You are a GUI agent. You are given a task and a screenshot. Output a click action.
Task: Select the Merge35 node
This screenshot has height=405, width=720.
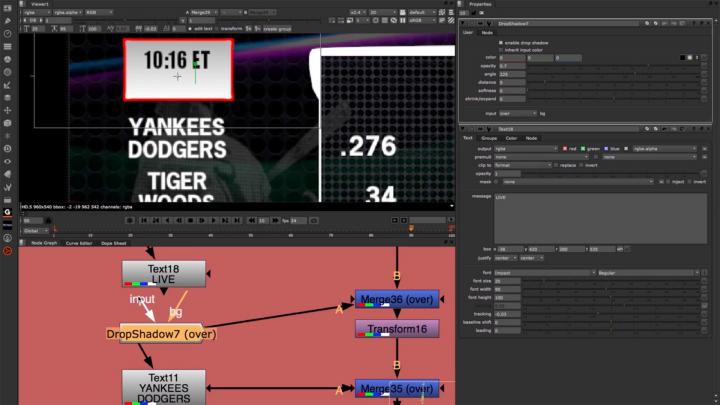[x=397, y=388]
